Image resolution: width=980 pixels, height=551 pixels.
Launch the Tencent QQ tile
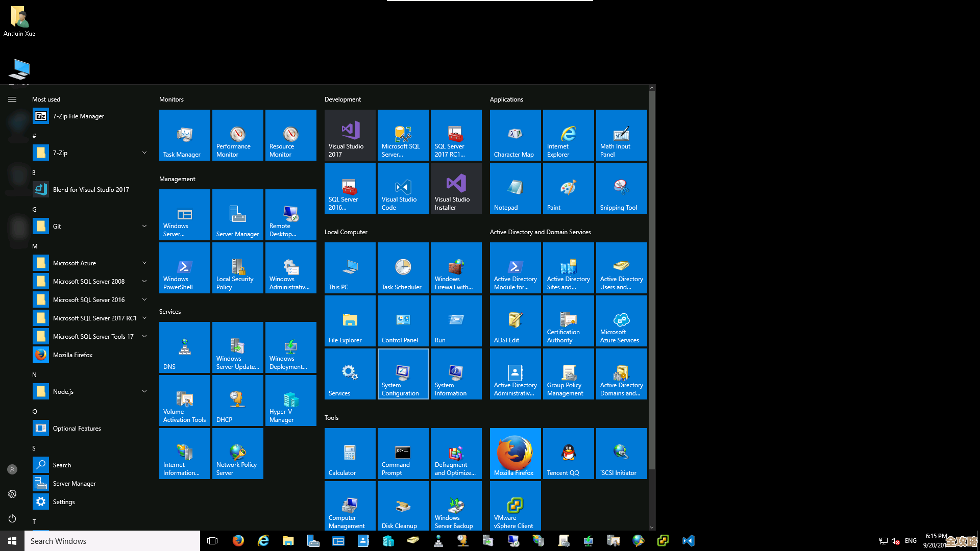coord(568,454)
